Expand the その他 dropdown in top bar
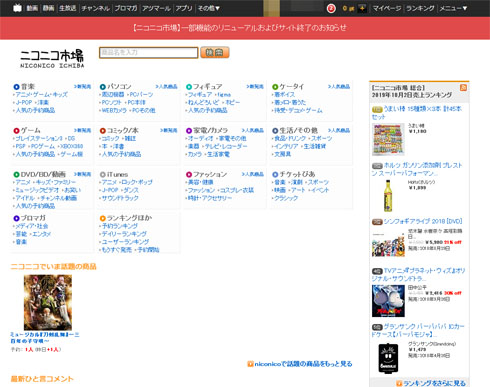The width and height of the screenshot is (490, 387). point(209,8)
